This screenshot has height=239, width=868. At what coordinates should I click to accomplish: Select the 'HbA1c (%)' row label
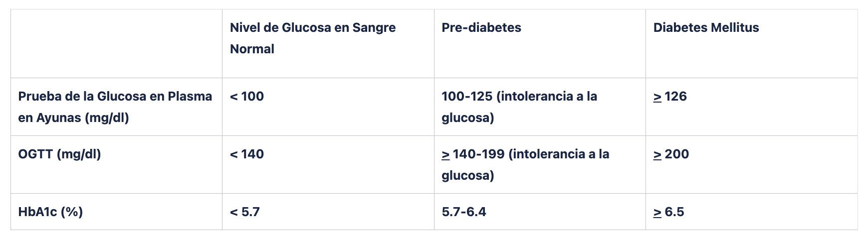pyautogui.click(x=50, y=212)
